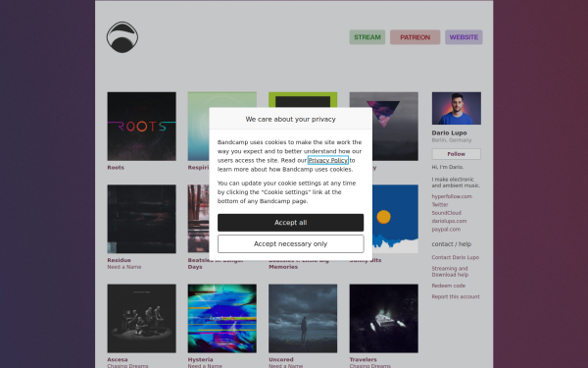
Task: Click Dario Lupo's profile photo
Action: point(456,108)
